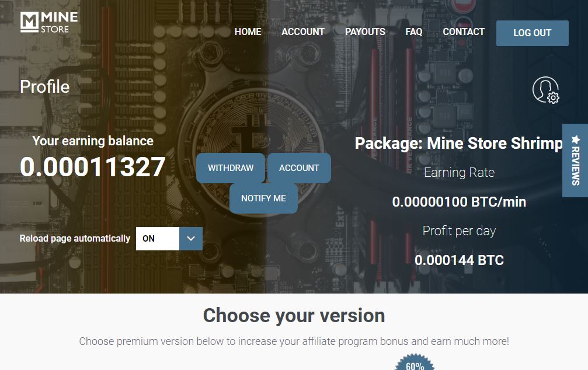
Task: Click the earning balance 0.00011327
Action: [93, 167]
